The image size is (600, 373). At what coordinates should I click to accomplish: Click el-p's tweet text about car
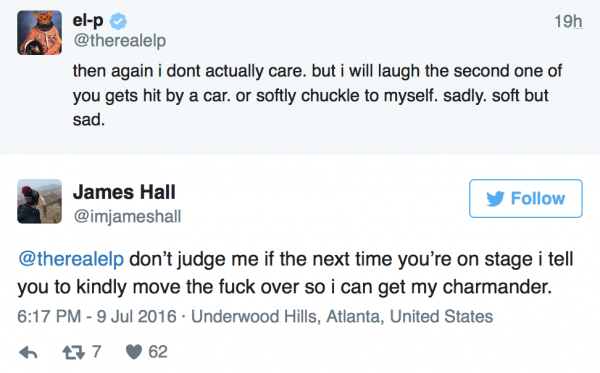pos(317,95)
